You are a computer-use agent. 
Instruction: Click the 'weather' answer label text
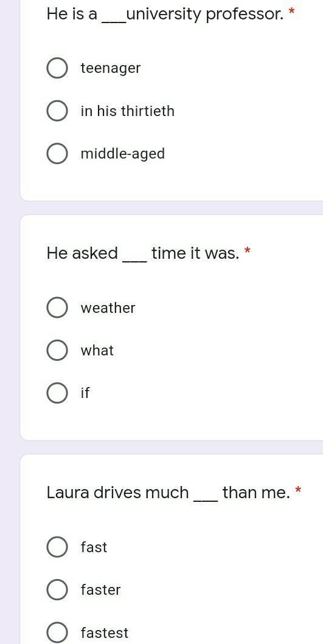pyautogui.click(x=108, y=307)
